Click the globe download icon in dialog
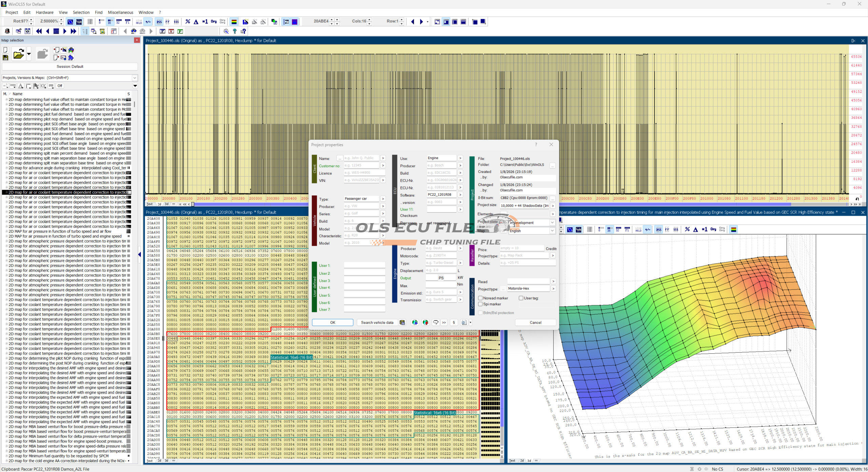The width and height of the screenshot is (868, 472). pyautogui.click(x=415, y=322)
